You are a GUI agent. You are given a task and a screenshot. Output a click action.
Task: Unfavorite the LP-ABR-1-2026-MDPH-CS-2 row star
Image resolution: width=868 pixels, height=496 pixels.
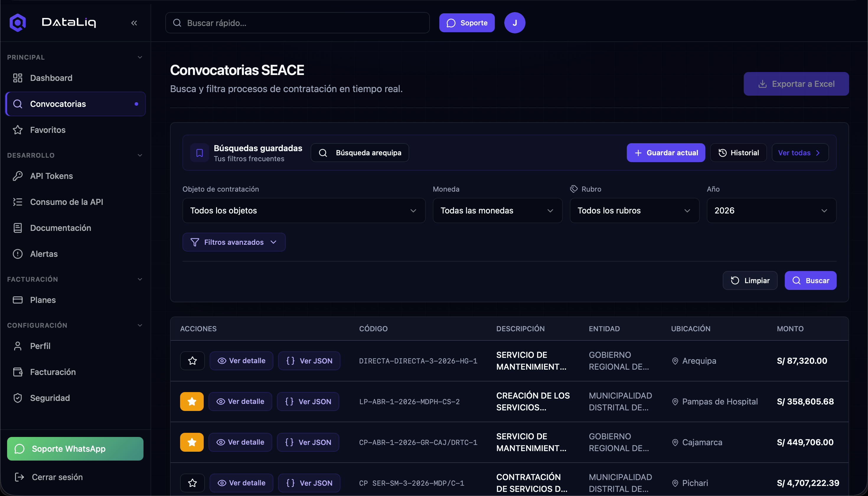click(x=192, y=402)
